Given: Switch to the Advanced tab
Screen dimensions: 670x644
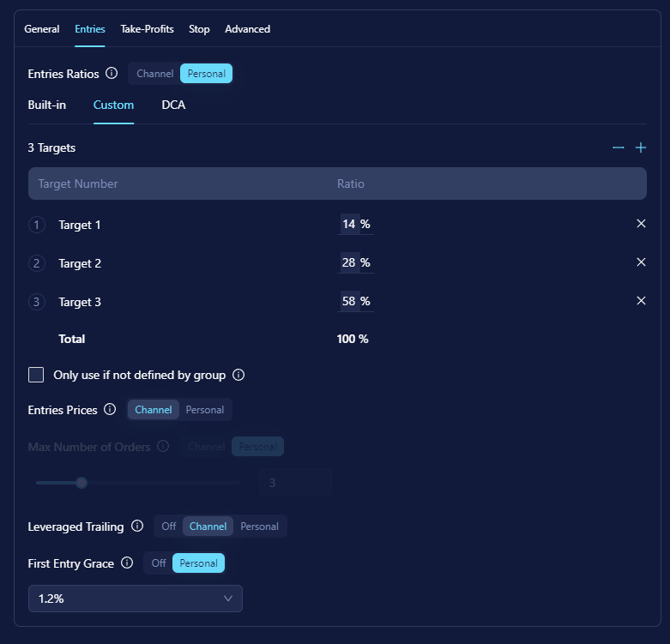Looking at the screenshot, I should [x=247, y=29].
